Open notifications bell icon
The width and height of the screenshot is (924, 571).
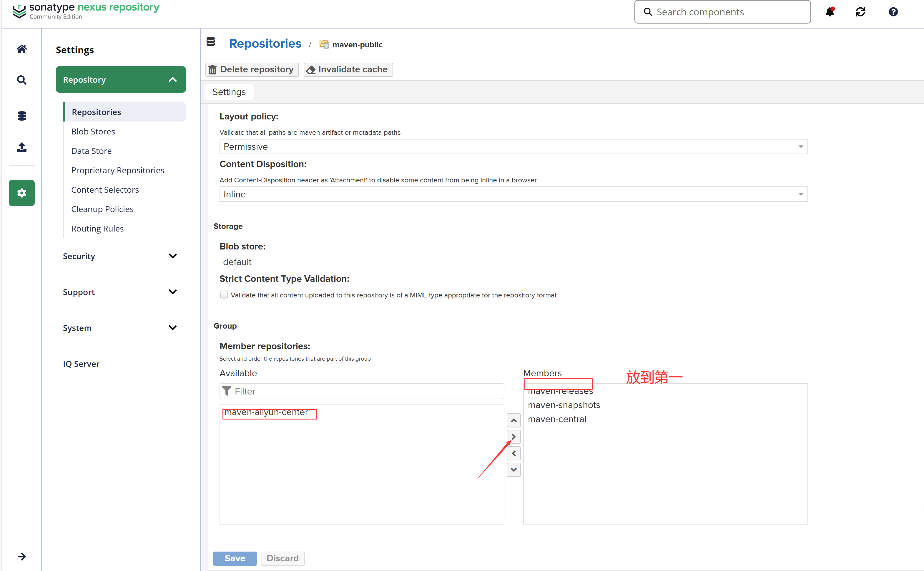830,12
